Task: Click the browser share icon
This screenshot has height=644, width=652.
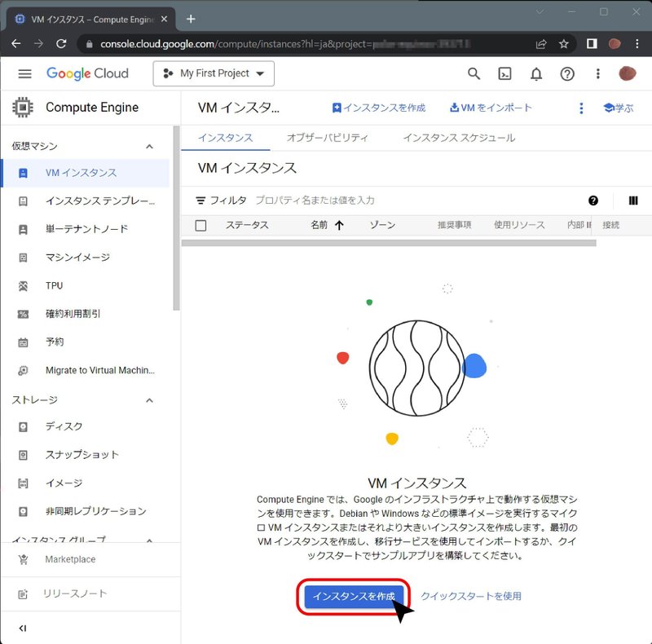Action: tap(541, 44)
